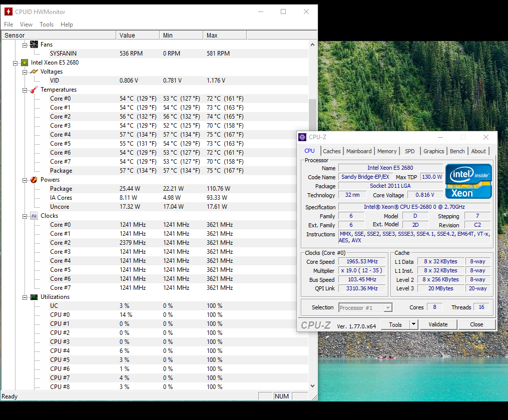Image resolution: width=508 pixels, height=420 pixels.
Task: Click the scrollbar up arrow in HWMonitor
Action: pyautogui.click(x=312, y=45)
